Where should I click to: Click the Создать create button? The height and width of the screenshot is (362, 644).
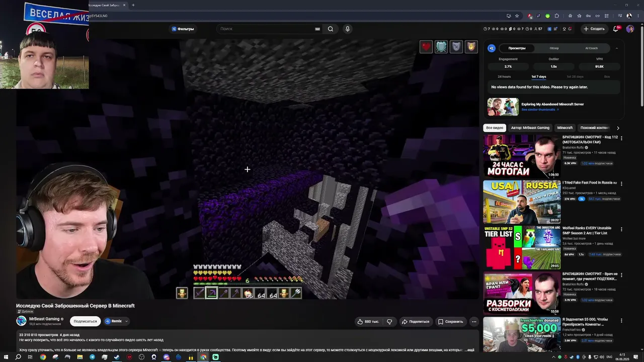(x=594, y=29)
